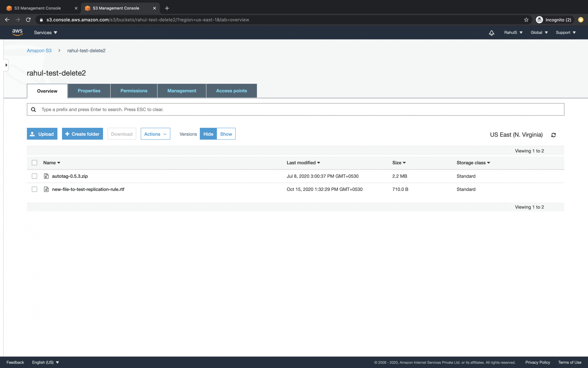Click the incognito profile icon
Viewport: 588px width, 368px height.
(539, 20)
